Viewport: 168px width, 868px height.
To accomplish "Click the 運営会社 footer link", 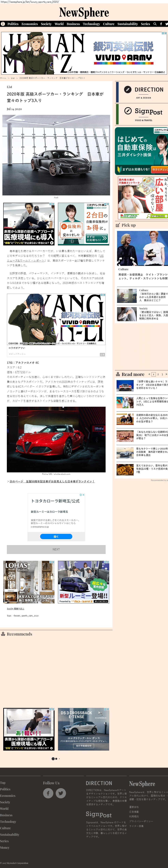I will [134, 807].
